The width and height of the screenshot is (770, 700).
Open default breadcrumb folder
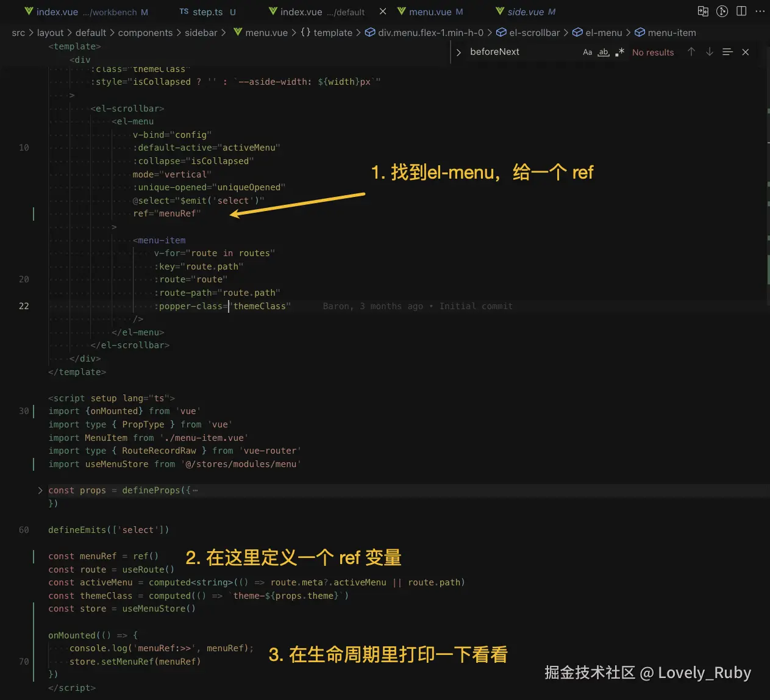coord(91,32)
